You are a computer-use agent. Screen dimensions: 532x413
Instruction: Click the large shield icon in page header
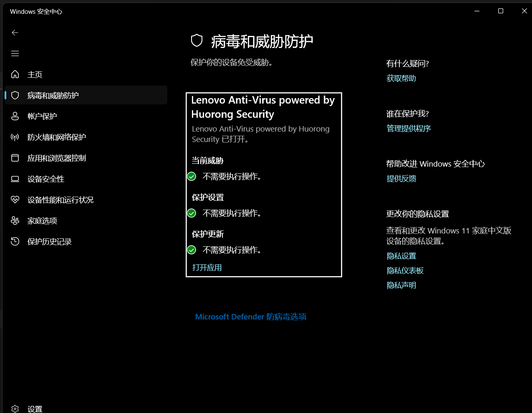[197, 41]
